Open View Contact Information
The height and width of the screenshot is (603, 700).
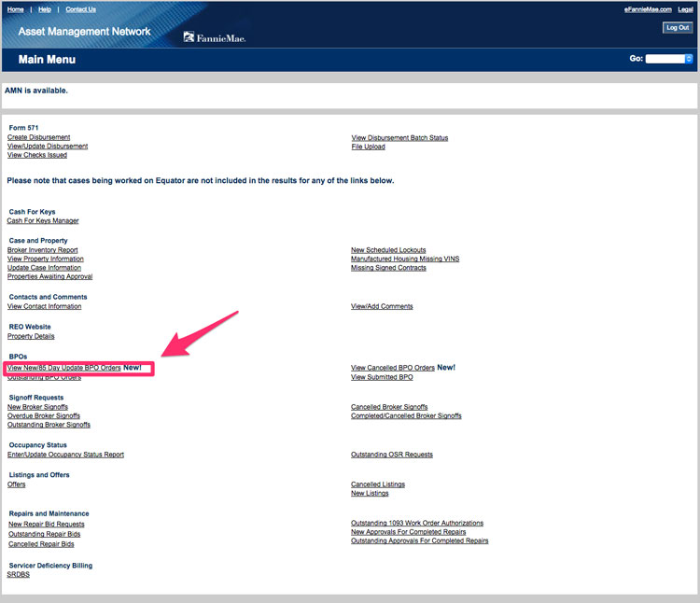[44, 306]
